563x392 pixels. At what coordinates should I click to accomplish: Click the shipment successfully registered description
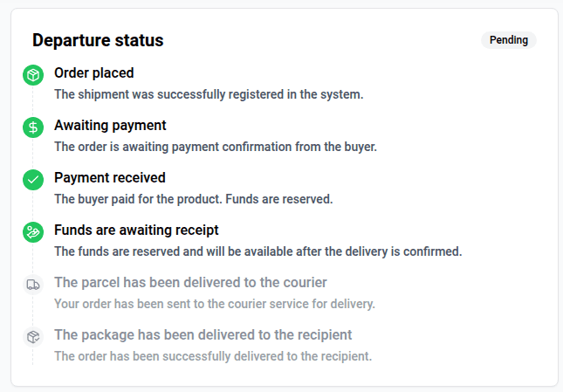pyautogui.click(x=209, y=94)
